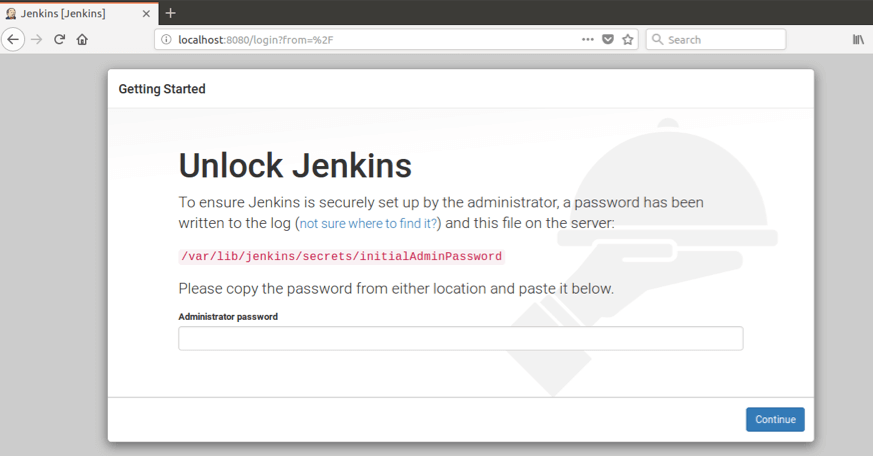Bookmark this page with the star
Image resolution: width=873 pixels, height=456 pixels.
pos(628,39)
